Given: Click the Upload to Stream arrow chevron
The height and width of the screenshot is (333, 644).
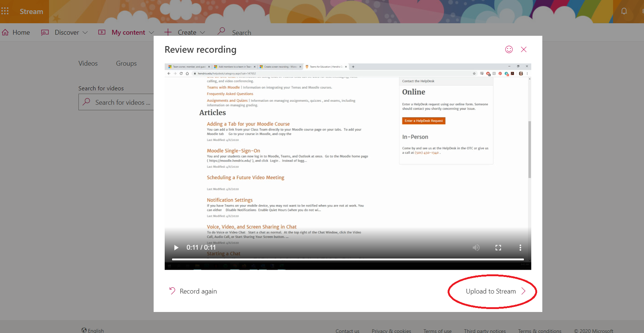Looking at the screenshot, I should click(x=523, y=291).
